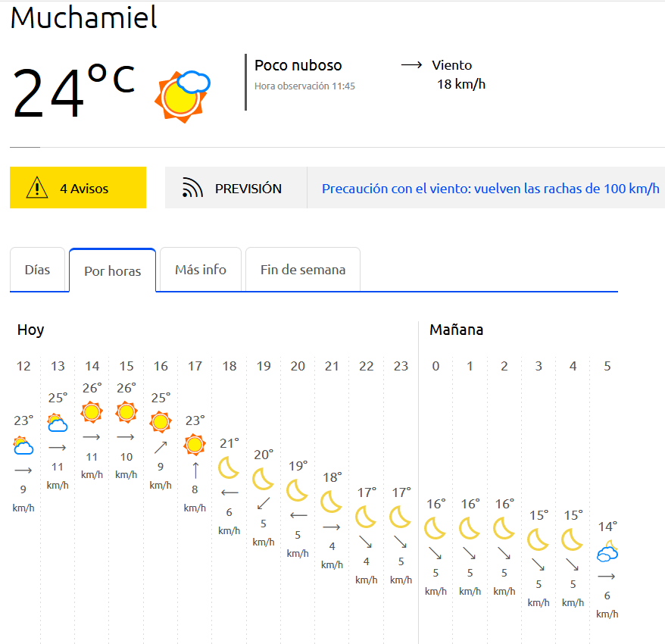Click the upward wind arrow at hour 17
665x644 pixels.
tap(195, 470)
